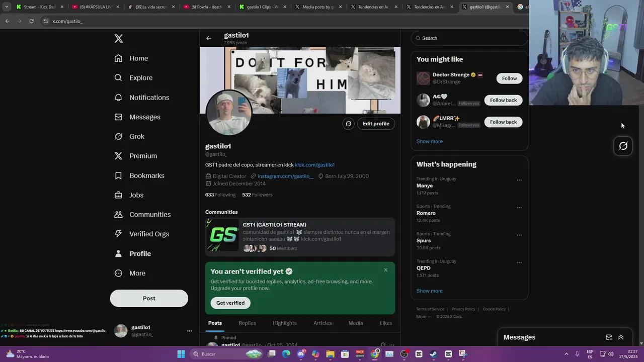Click Edit profile button
Screen dimensions: 644x362
click(x=376, y=124)
